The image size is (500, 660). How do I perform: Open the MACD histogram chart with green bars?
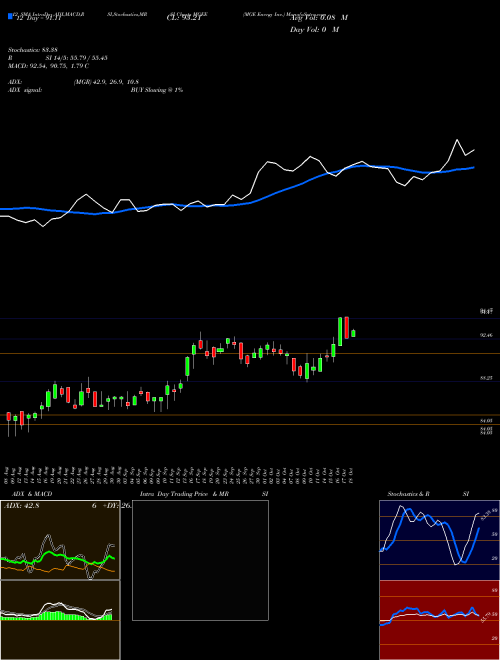click(60, 620)
